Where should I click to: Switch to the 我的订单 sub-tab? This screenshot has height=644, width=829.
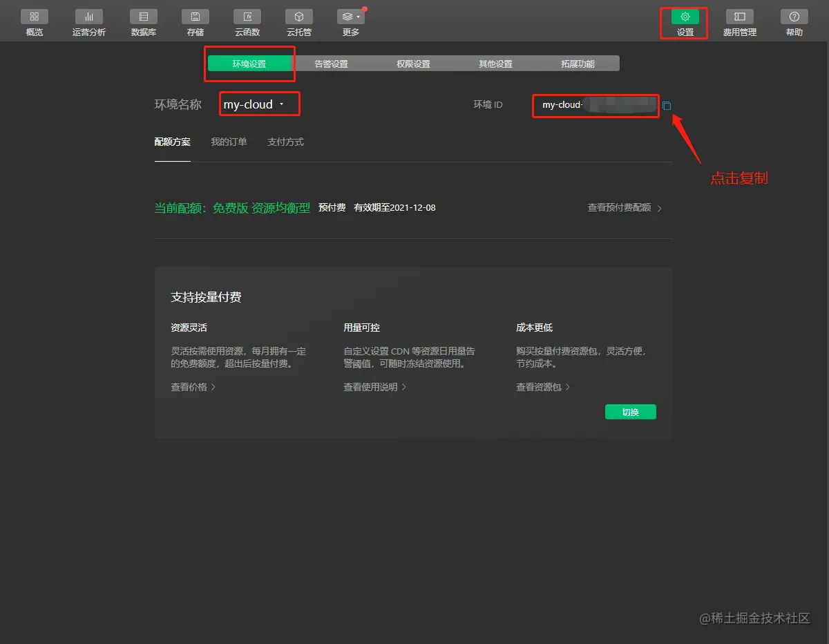(x=229, y=142)
